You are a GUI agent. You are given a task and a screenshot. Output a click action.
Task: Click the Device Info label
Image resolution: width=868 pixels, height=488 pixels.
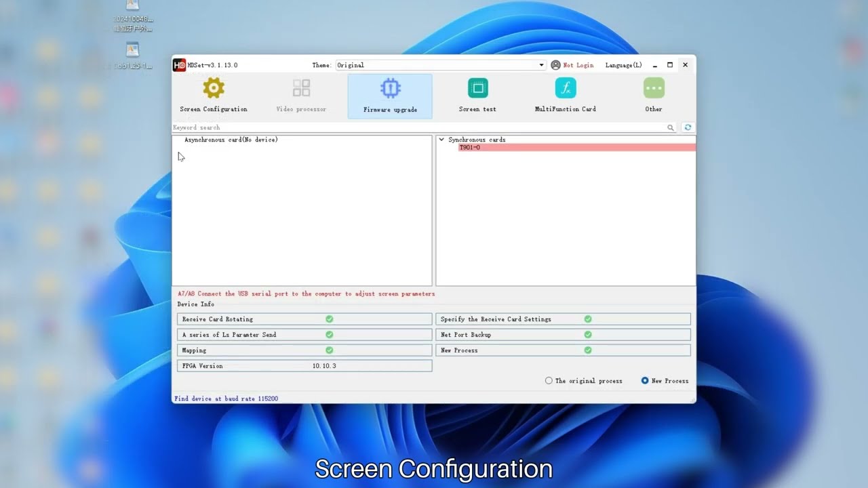click(196, 304)
